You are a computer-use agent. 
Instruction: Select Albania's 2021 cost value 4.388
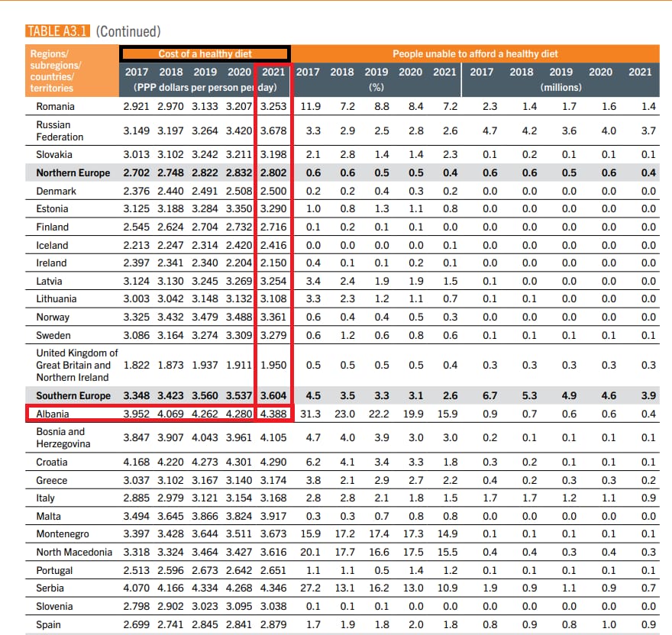[x=273, y=414]
